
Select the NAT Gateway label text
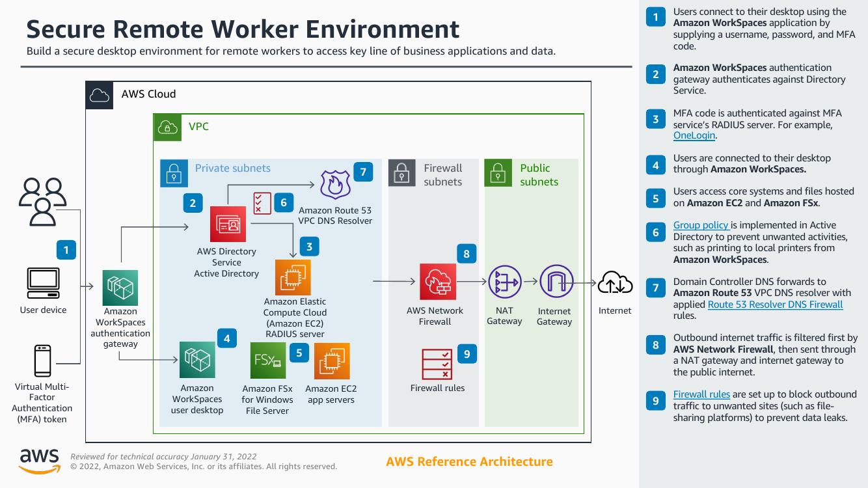pos(504,316)
